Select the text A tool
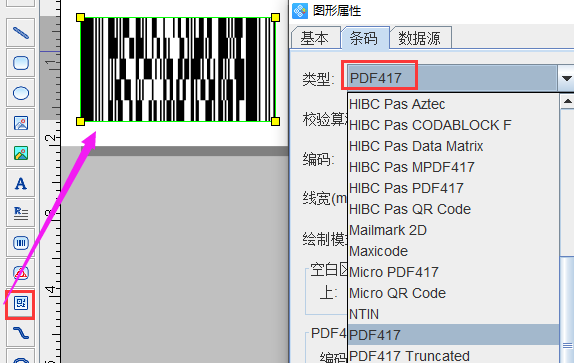 pyautogui.click(x=20, y=183)
